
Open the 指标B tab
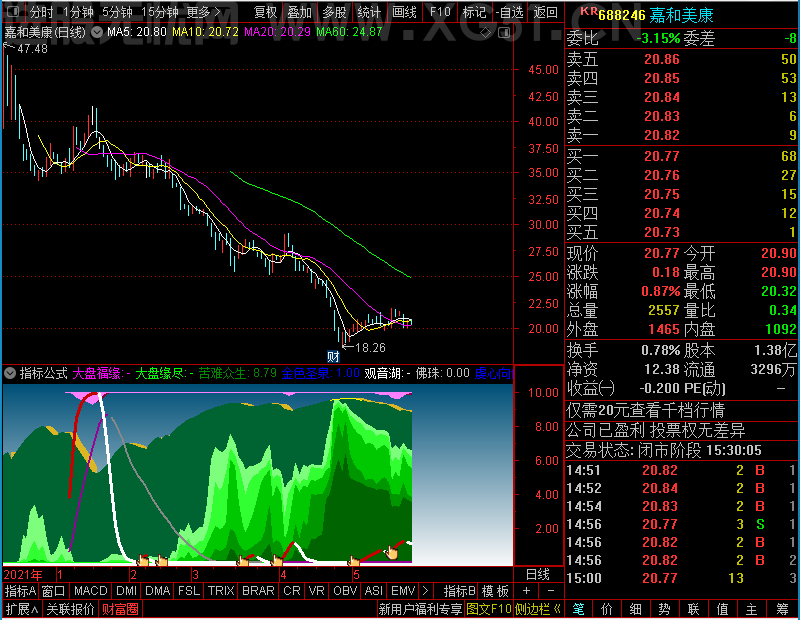(460, 591)
